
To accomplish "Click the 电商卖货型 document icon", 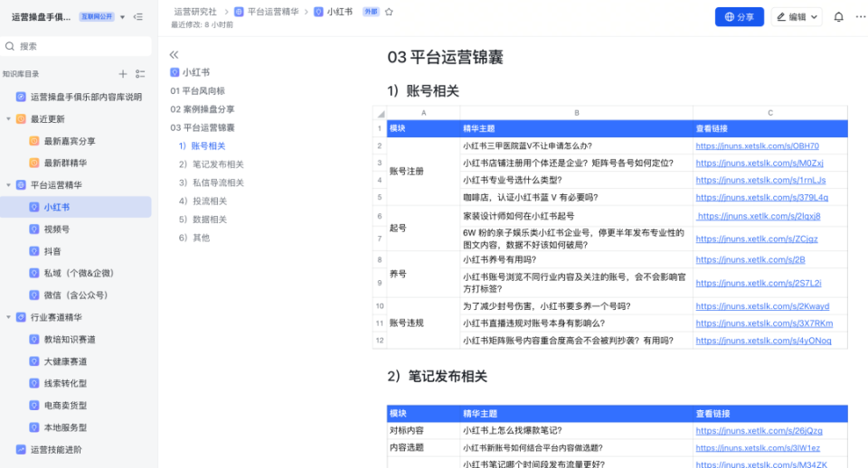I will pyautogui.click(x=34, y=406).
